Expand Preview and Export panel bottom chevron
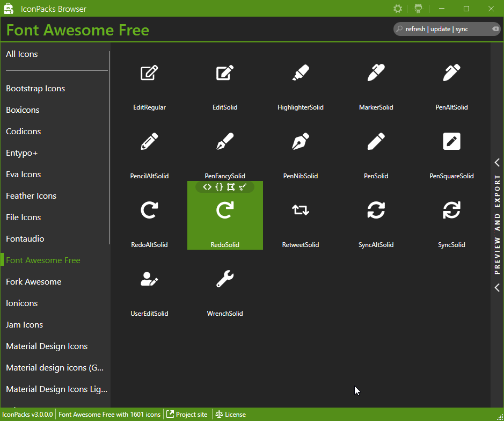 tap(497, 287)
